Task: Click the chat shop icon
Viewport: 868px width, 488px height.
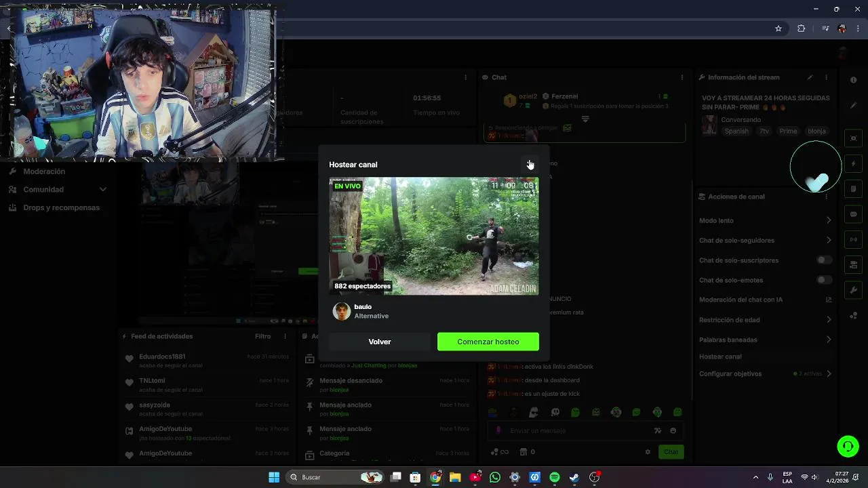Action: 524,452
